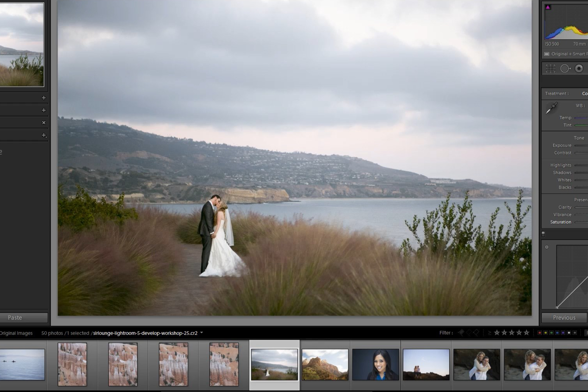Filter by unflagged photos dotted flag
Image resolution: width=588 pixels, height=392 pixels.
coord(469,333)
